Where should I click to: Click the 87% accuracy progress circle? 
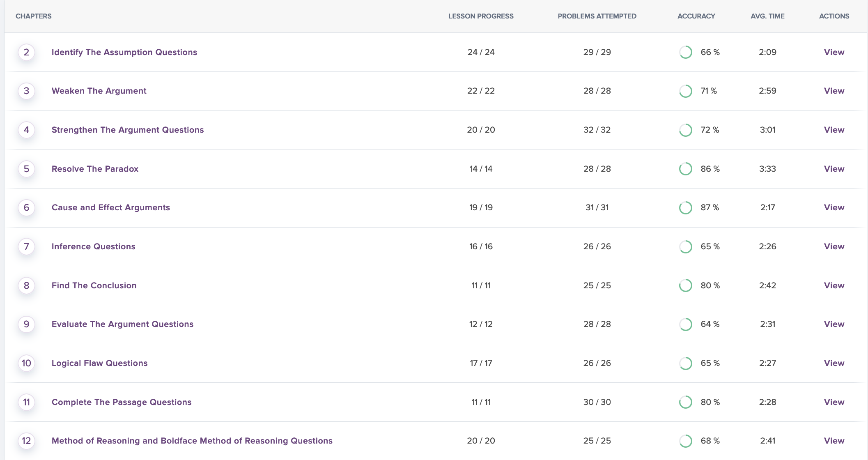point(685,207)
